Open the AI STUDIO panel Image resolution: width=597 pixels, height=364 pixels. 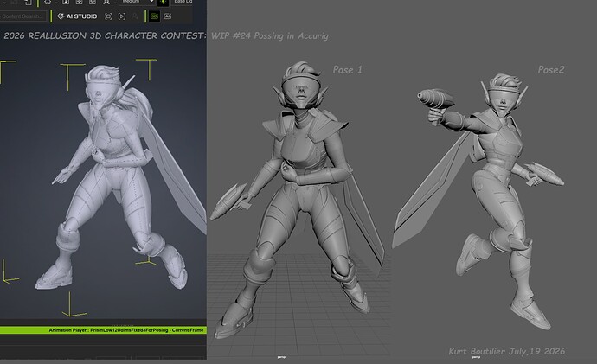click(x=77, y=16)
